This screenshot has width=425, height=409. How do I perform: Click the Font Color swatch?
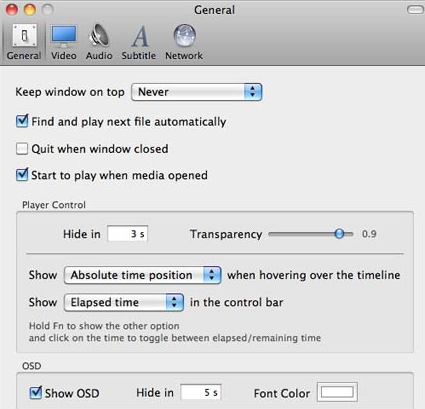click(337, 392)
